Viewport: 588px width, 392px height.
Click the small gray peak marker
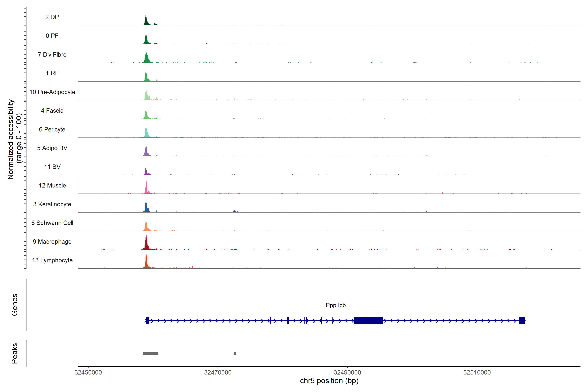click(x=235, y=353)
